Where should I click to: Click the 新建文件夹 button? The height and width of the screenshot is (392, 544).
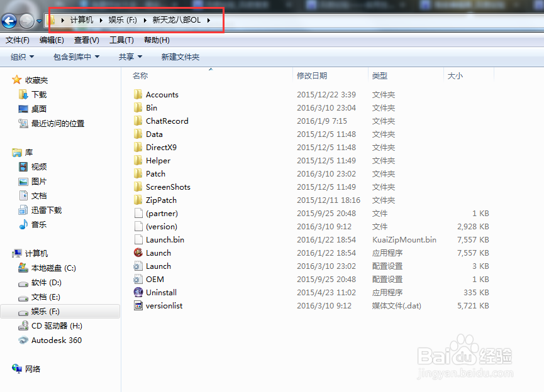coord(180,57)
